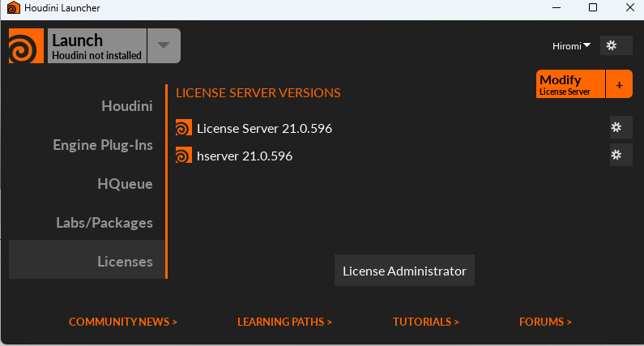
Task: Open the gear options for License Server 21.0.596
Action: pyautogui.click(x=621, y=127)
